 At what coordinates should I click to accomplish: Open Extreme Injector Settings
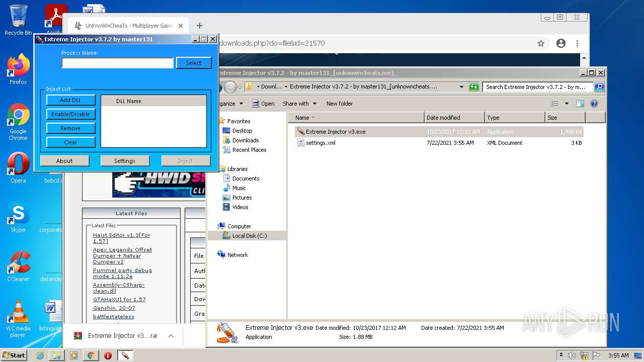(125, 161)
